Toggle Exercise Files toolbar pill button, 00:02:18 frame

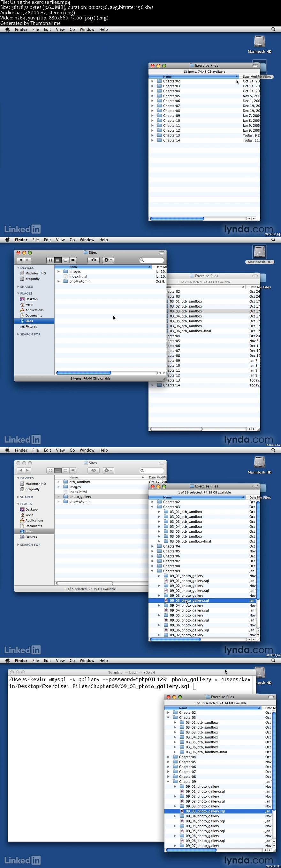pos(271,697)
